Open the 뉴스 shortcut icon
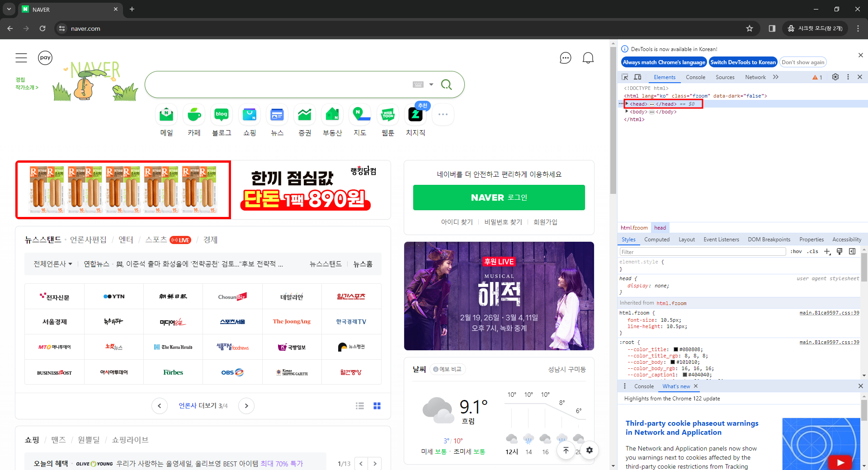 [x=277, y=115]
